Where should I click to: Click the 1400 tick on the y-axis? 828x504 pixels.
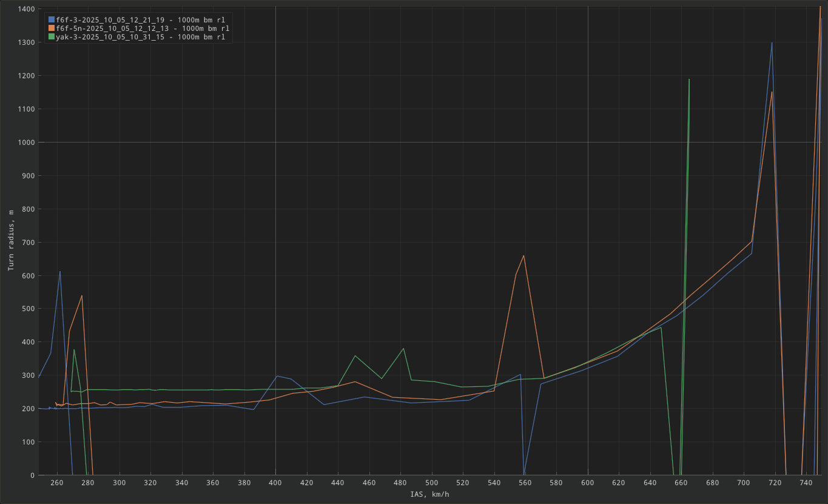coord(25,9)
